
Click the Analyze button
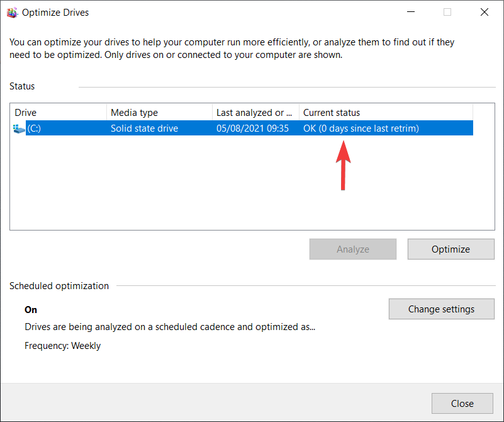tap(353, 249)
